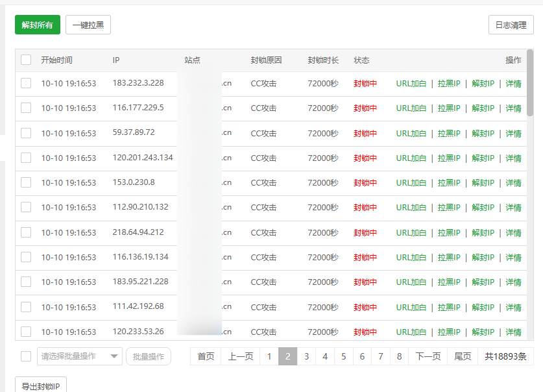543x392 pixels.
Task: Check the row for IP 183.232.3.228
Action: tap(26, 83)
